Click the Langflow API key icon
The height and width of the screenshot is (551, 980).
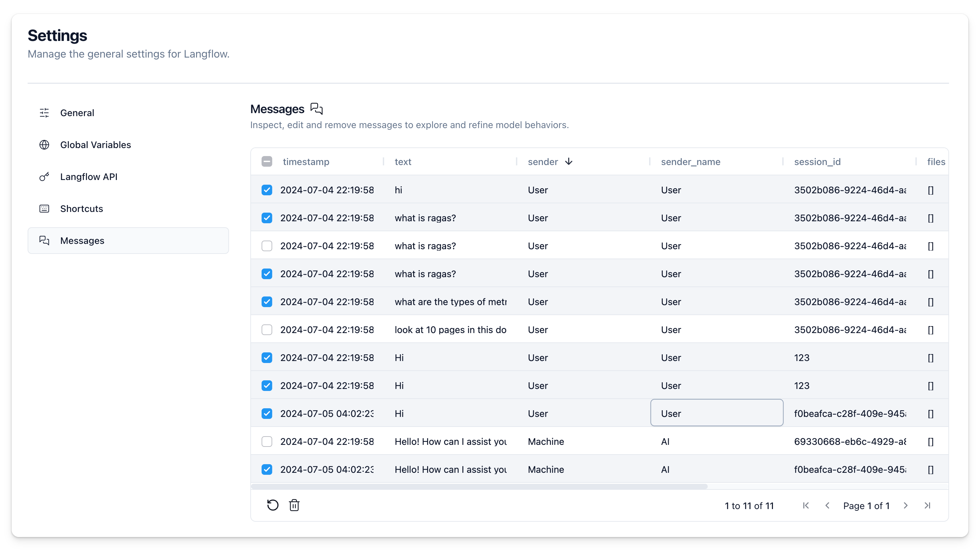coord(44,176)
